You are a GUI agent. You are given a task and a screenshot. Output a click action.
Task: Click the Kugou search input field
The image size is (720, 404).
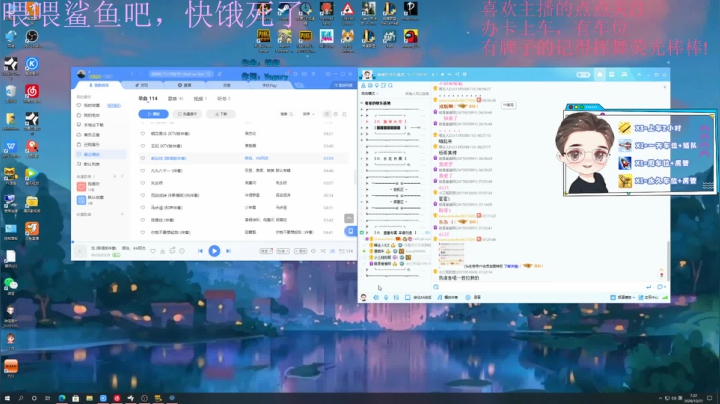point(181,73)
